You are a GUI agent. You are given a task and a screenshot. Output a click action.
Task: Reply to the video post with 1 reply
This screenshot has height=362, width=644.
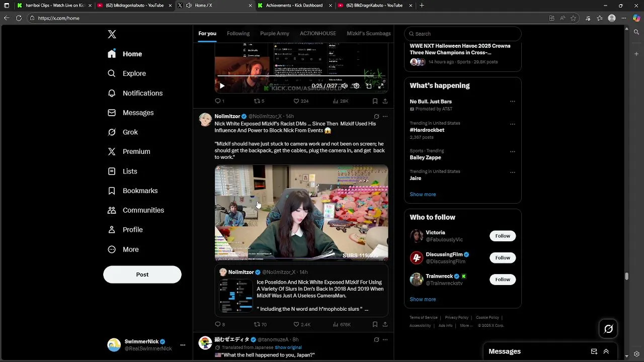click(219, 101)
